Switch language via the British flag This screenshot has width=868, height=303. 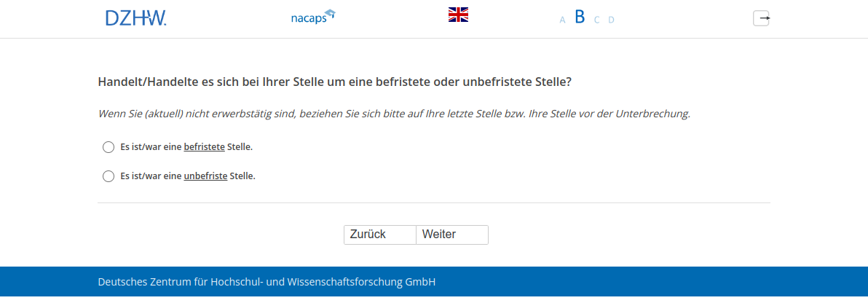pos(458,15)
